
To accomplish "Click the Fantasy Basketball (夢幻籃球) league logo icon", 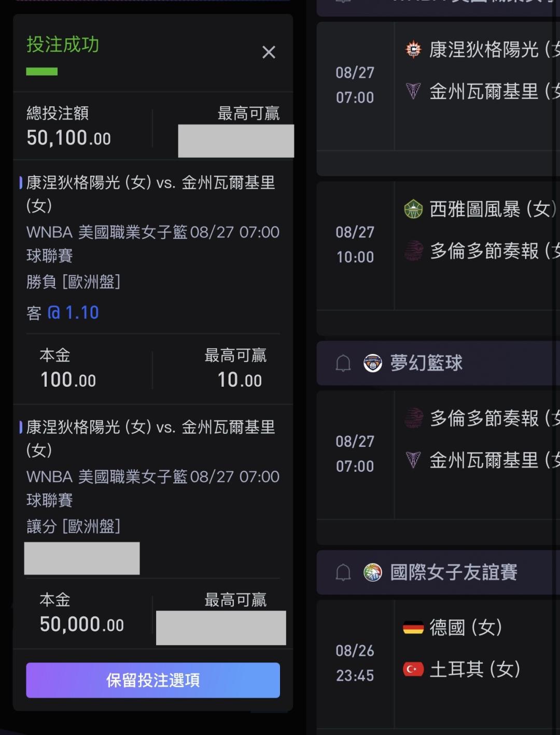I will [x=372, y=363].
